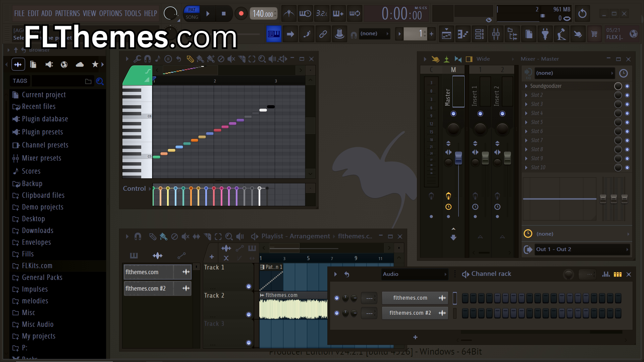Toggle the Track 1 mute light in Playlist
The height and width of the screenshot is (362, 644).
(x=249, y=286)
